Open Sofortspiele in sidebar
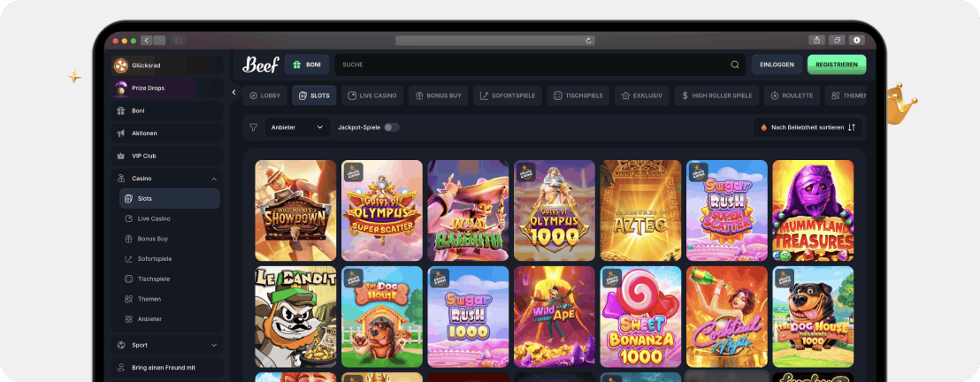Viewport: 980px width, 382px height. [x=169, y=259]
